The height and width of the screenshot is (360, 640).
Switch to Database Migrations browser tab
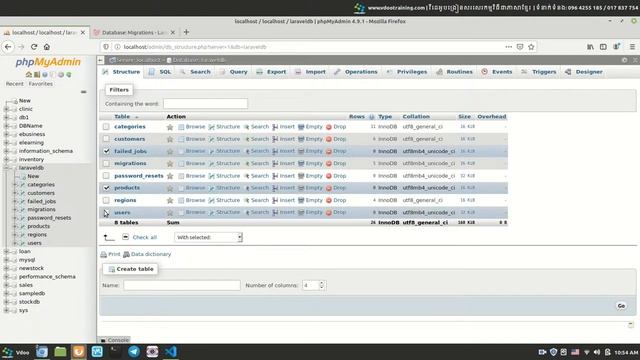pyautogui.click(x=133, y=32)
